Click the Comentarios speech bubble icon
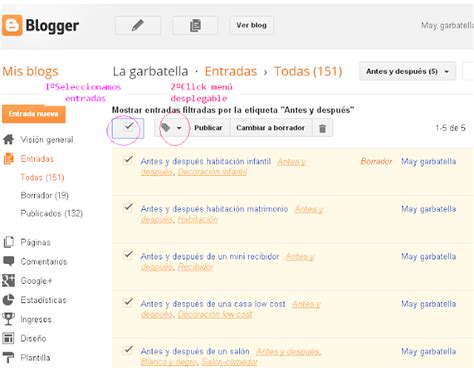Viewport: 474px width, 371px height. click(9, 261)
